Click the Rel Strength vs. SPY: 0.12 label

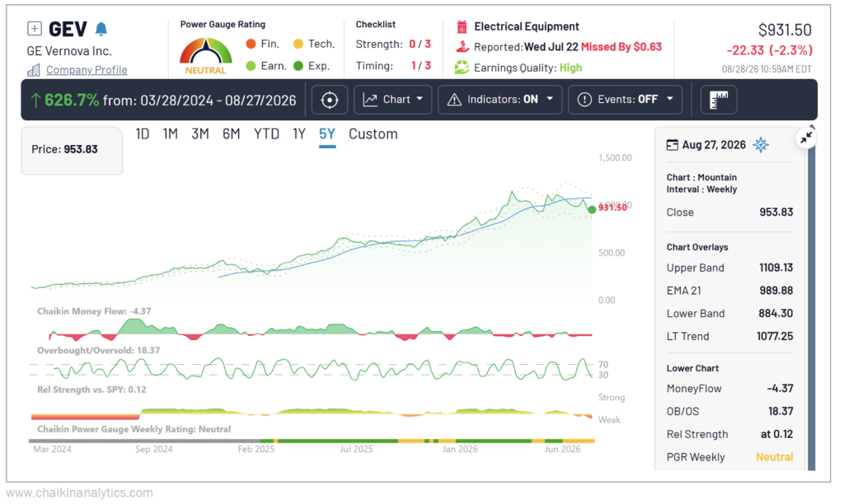91,390
